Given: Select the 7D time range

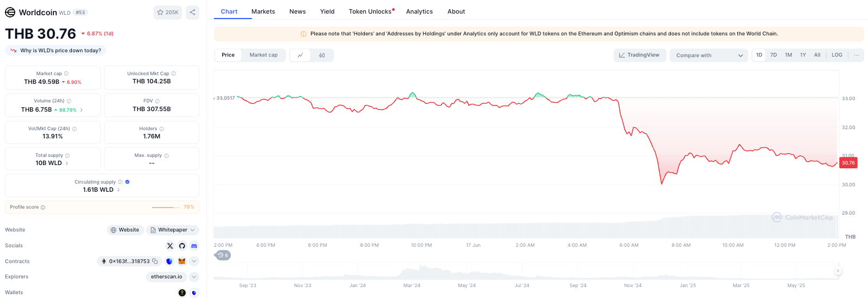Looking at the screenshot, I should click(x=773, y=55).
